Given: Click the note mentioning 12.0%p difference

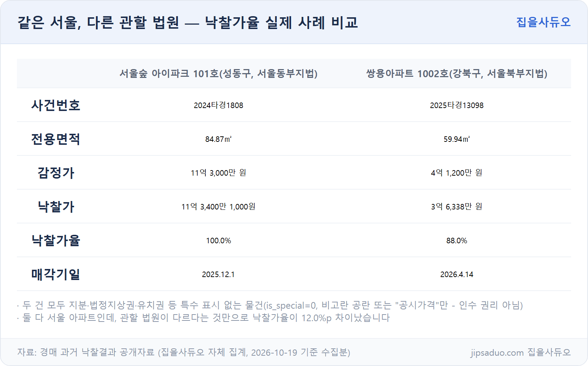Looking at the screenshot, I should coord(204,317).
